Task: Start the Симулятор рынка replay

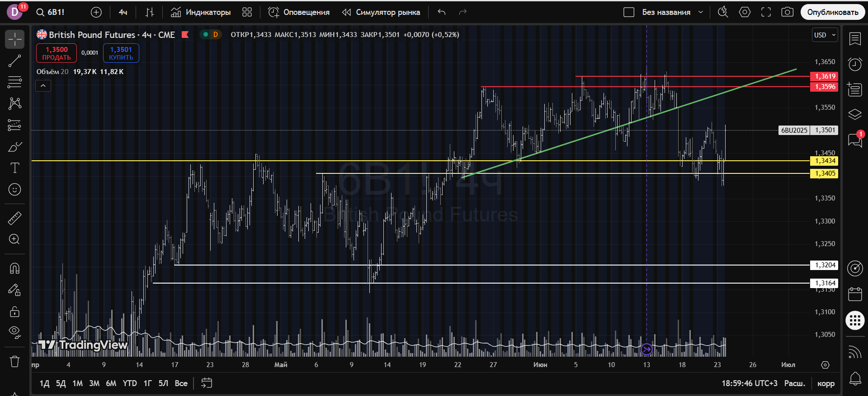Action: (381, 12)
